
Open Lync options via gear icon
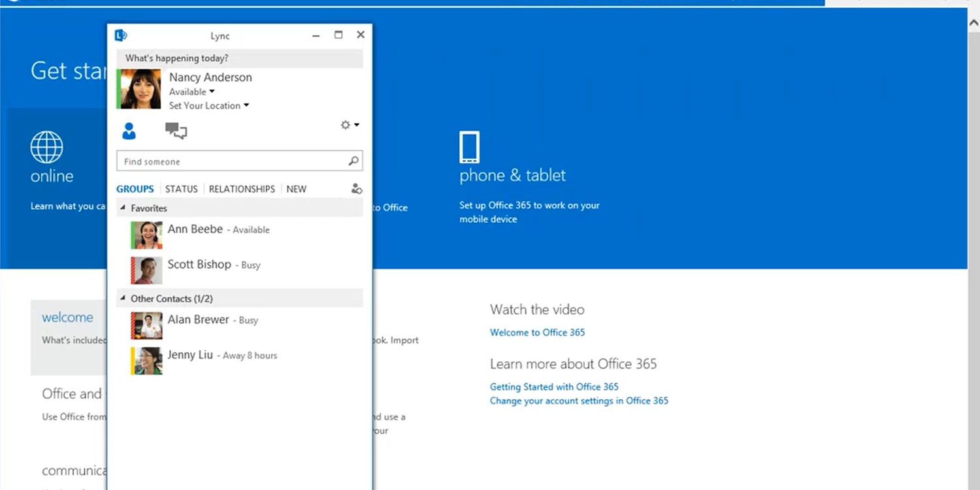pyautogui.click(x=346, y=125)
